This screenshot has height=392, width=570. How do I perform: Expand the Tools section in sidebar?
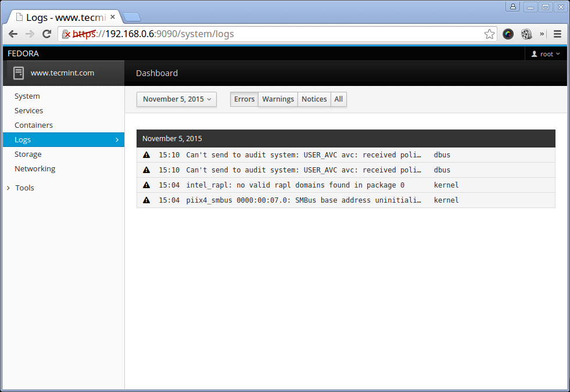(x=24, y=188)
